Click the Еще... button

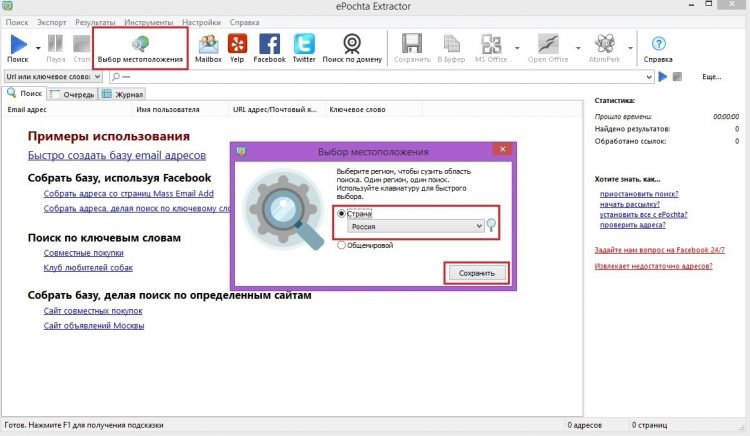[x=711, y=76]
